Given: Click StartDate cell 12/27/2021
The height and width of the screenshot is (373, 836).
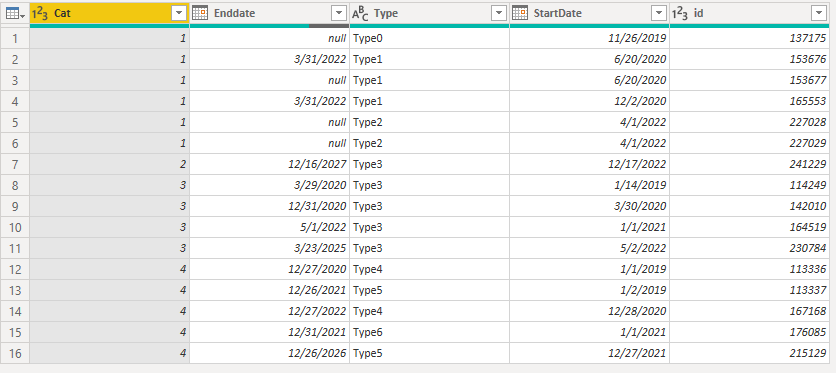Looking at the screenshot, I should (x=589, y=353).
